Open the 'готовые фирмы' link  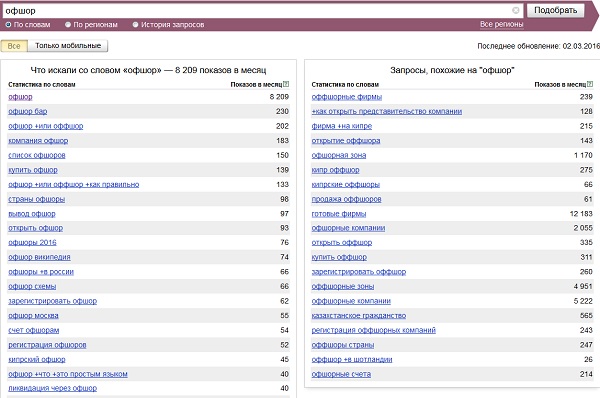[339, 214]
